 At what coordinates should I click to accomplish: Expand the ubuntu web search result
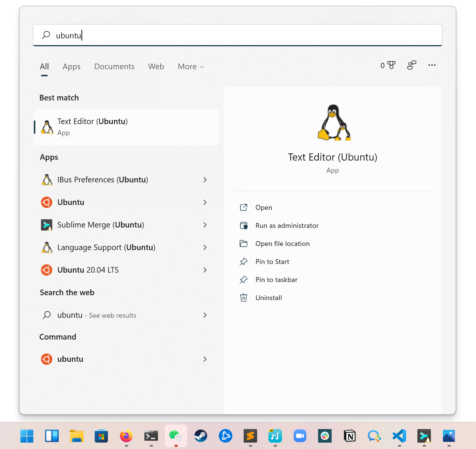(x=205, y=316)
